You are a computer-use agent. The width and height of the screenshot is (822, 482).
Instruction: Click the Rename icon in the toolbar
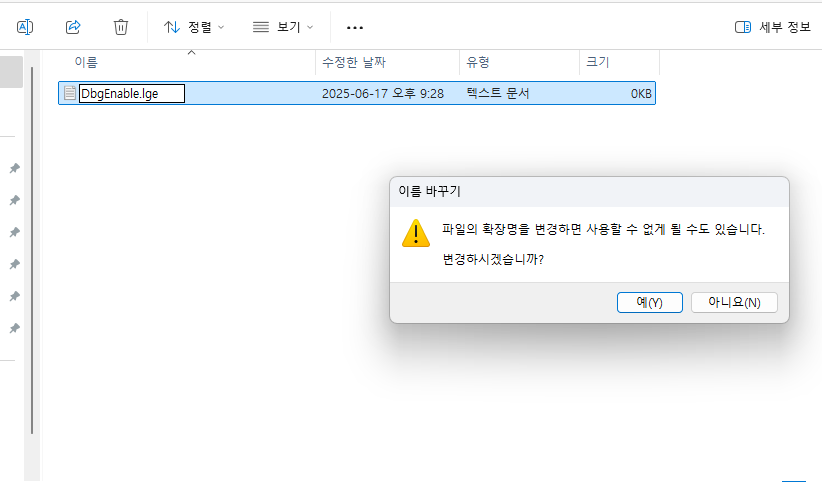[x=25, y=27]
